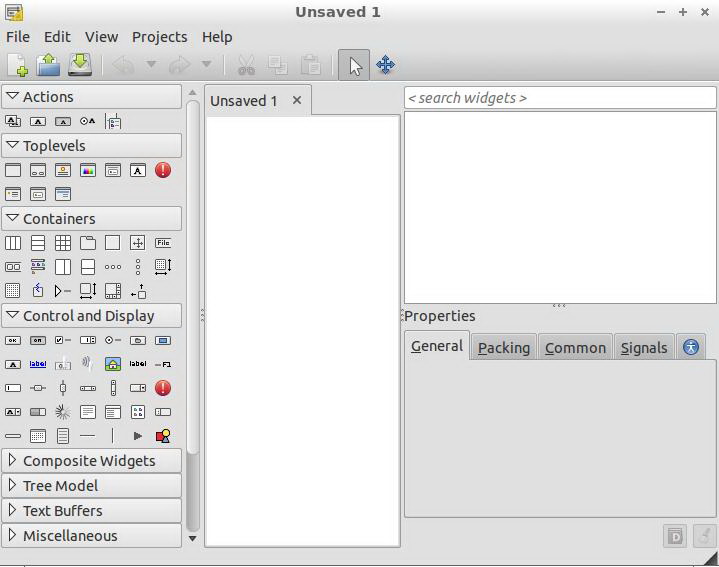719x567 pixels.
Task: Pick the Spinner widget icon
Action: point(63,412)
